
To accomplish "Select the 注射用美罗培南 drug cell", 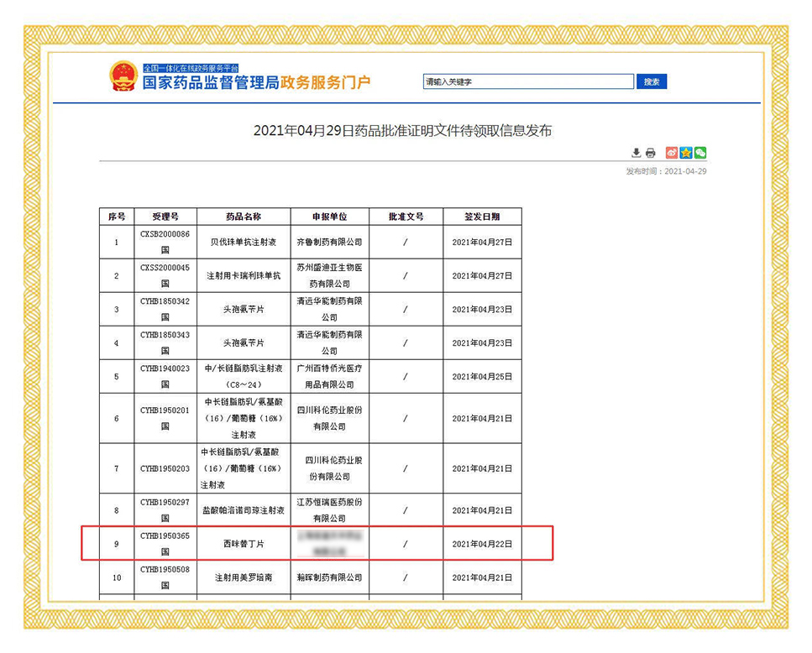I will (x=244, y=577).
